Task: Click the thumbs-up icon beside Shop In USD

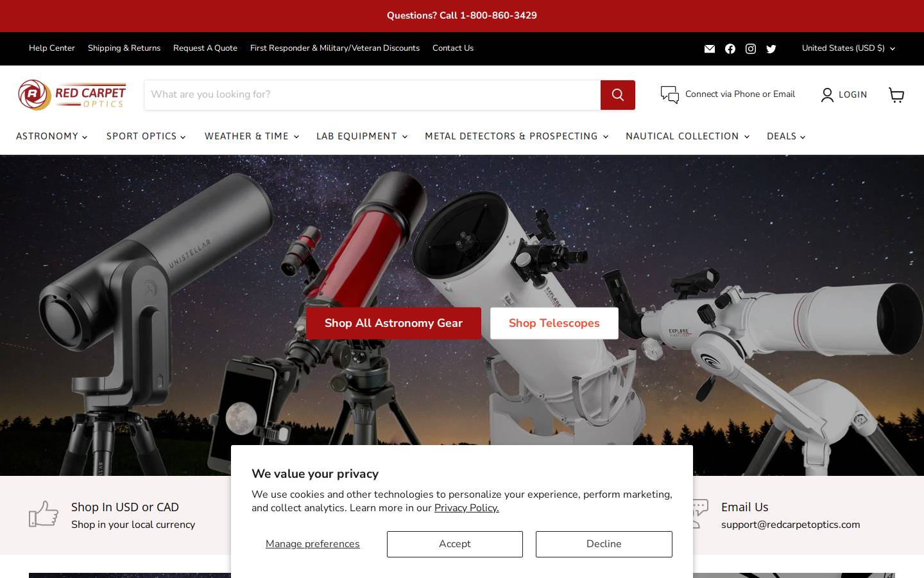Action: pyautogui.click(x=44, y=514)
